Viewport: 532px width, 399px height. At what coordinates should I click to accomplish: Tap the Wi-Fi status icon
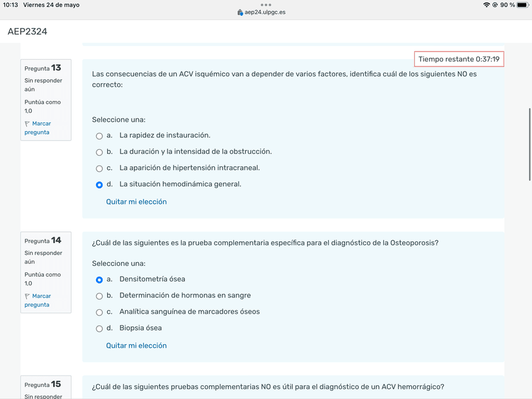tap(486, 5)
